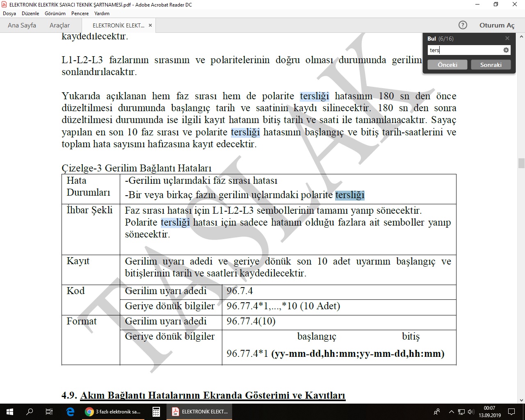Focus the find text field containing 'ters'

pos(465,50)
